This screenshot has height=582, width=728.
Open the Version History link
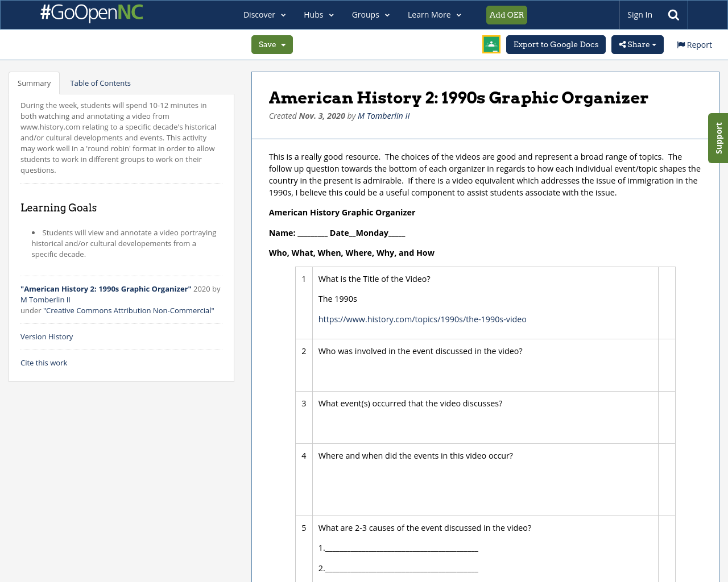(x=47, y=336)
